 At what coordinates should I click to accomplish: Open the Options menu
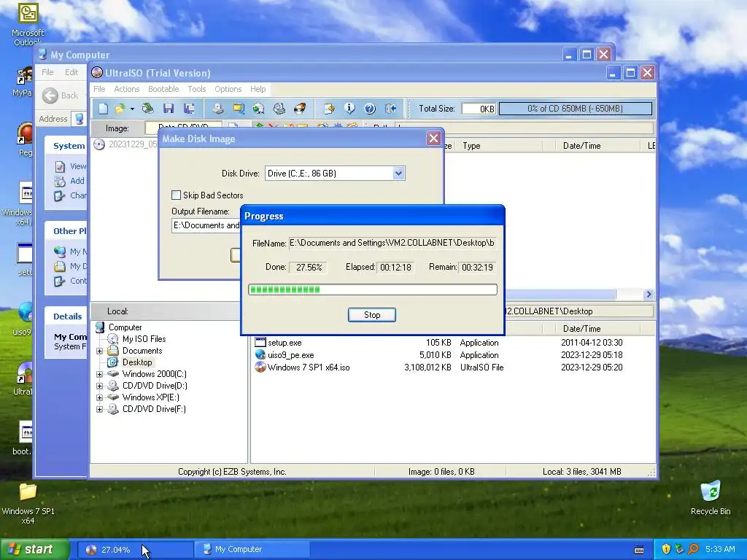228,89
